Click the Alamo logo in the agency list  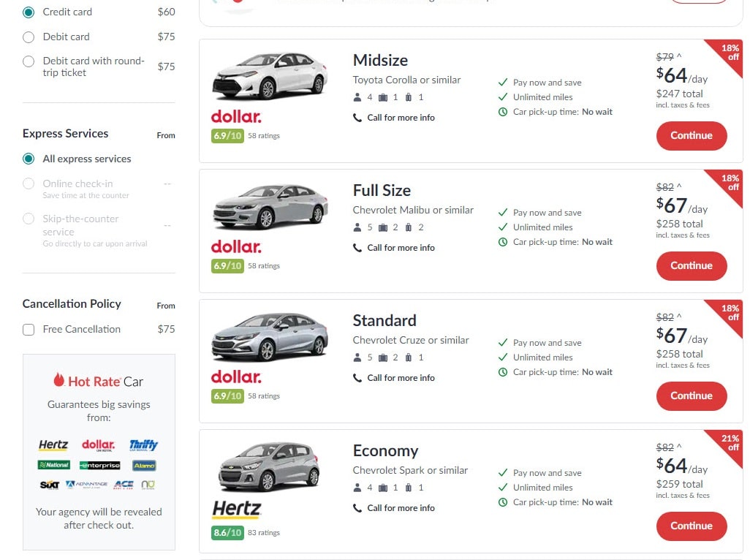(143, 466)
